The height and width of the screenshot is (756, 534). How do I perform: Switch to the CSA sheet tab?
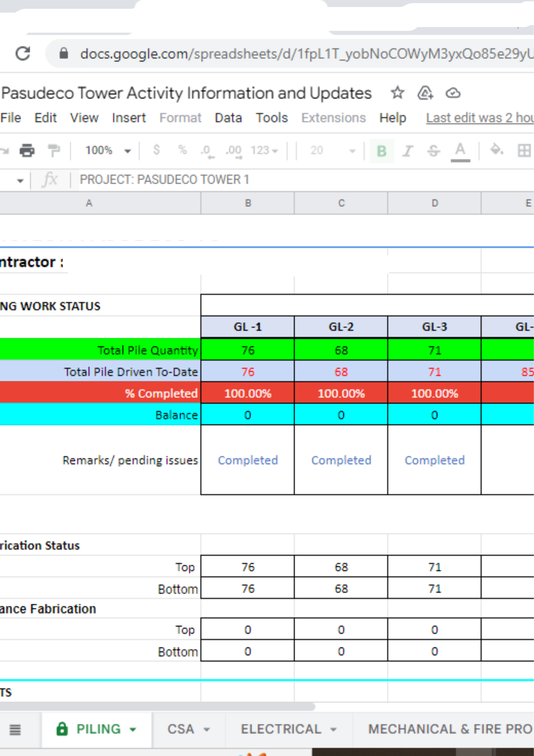(x=181, y=729)
